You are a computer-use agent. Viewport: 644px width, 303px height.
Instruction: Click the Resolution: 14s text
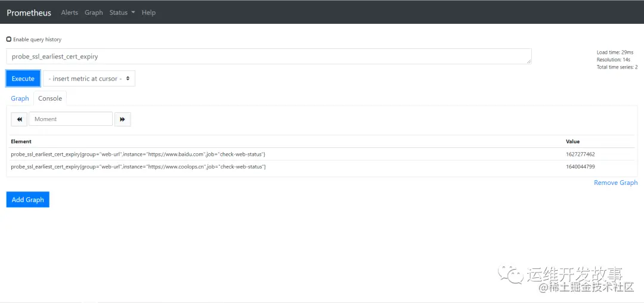pyautogui.click(x=614, y=60)
